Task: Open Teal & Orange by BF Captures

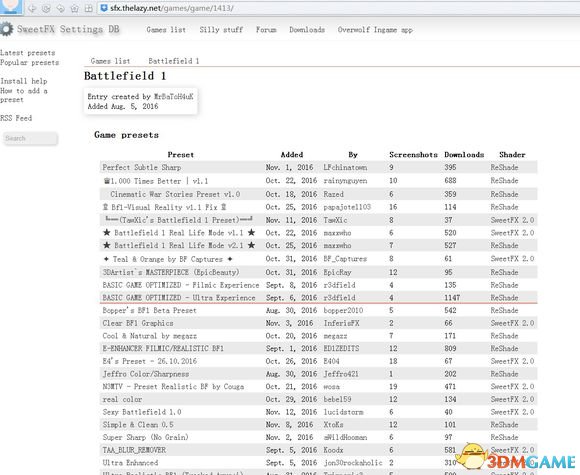Action: 168,259
